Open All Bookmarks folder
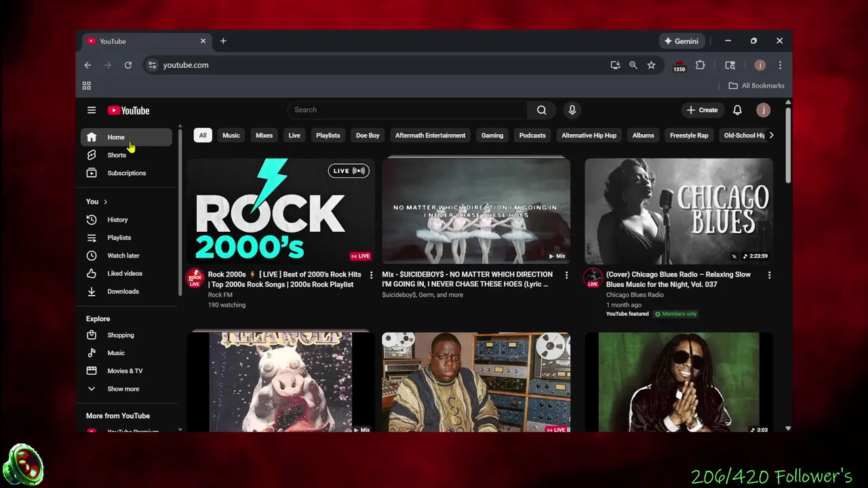This screenshot has width=868, height=488. (756, 85)
